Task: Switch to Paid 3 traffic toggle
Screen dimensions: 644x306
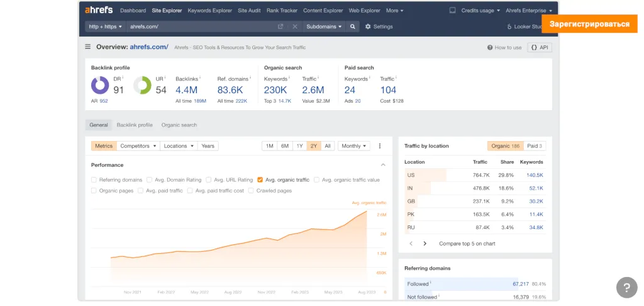Action: point(535,146)
